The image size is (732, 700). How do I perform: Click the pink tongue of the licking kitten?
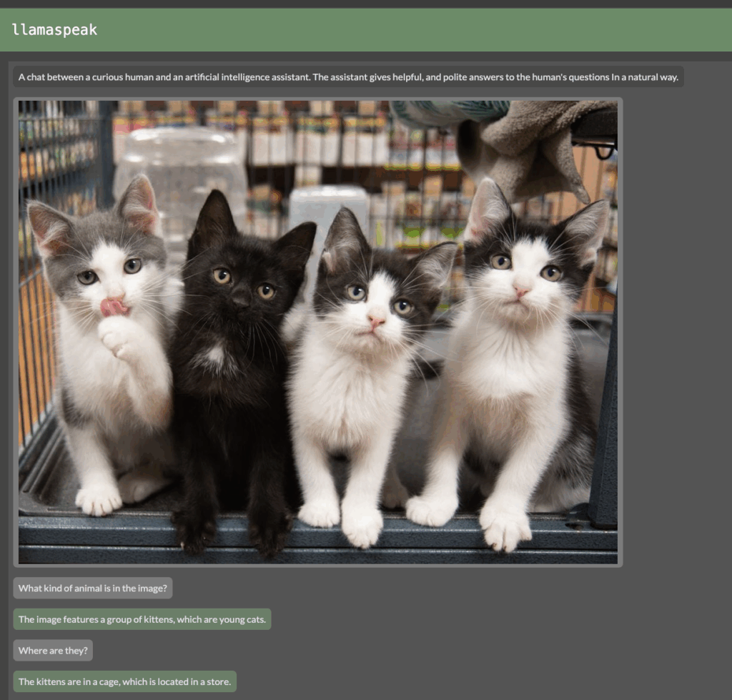tap(114, 307)
